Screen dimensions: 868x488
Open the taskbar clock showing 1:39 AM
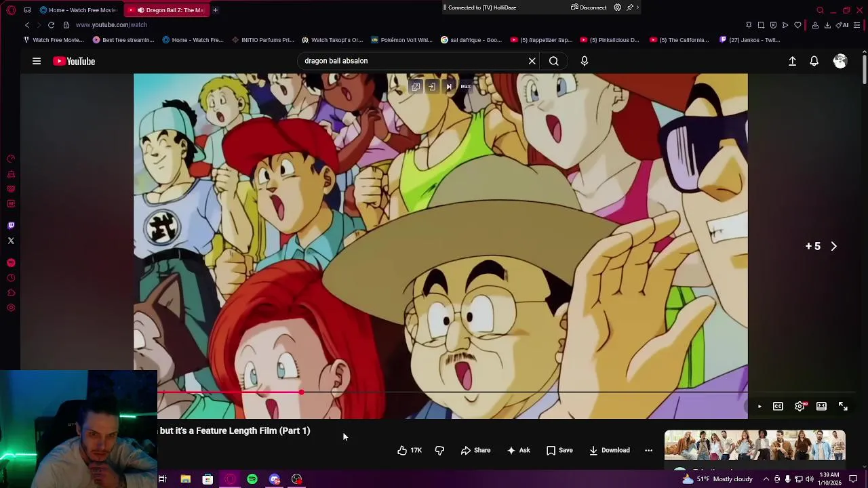(x=829, y=479)
